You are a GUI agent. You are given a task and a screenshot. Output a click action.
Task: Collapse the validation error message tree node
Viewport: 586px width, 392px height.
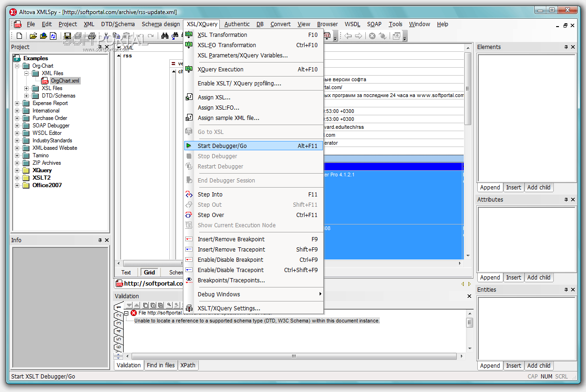(126, 313)
